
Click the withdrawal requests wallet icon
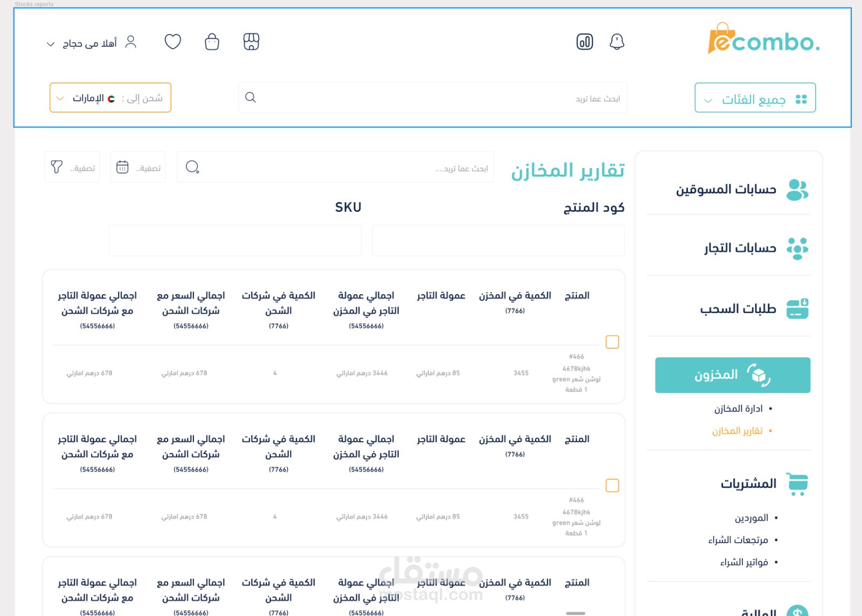(797, 309)
